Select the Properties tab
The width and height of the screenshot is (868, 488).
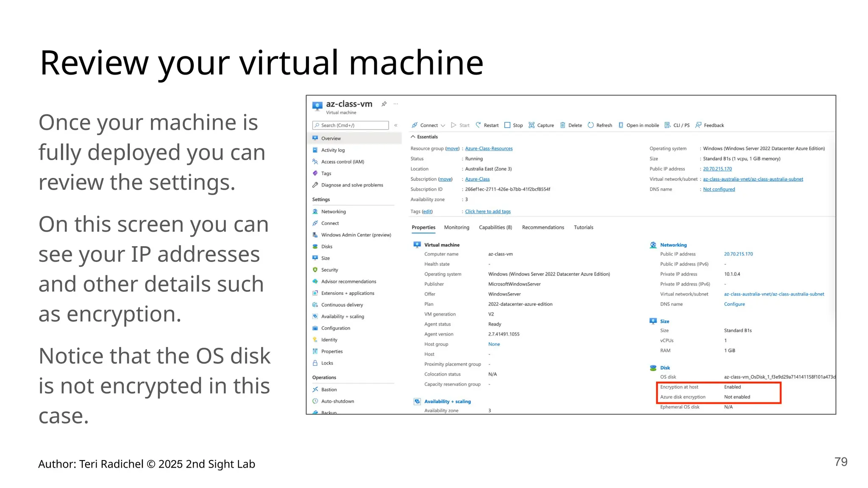[423, 227]
